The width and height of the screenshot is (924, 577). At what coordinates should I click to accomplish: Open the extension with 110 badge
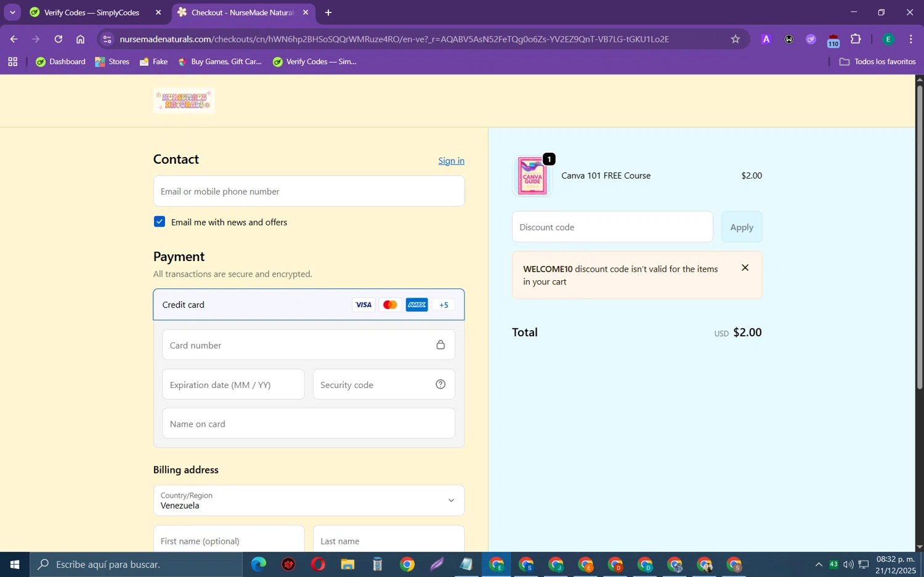click(x=833, y=41)
